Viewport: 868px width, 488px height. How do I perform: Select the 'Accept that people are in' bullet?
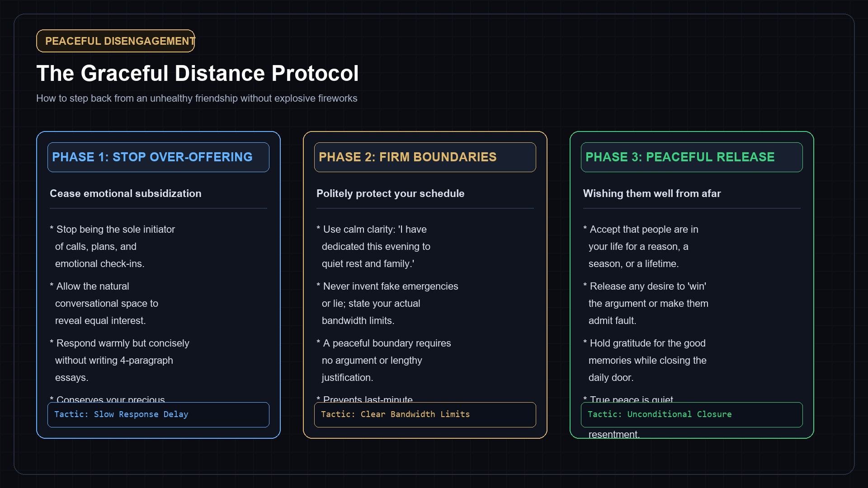641,247
